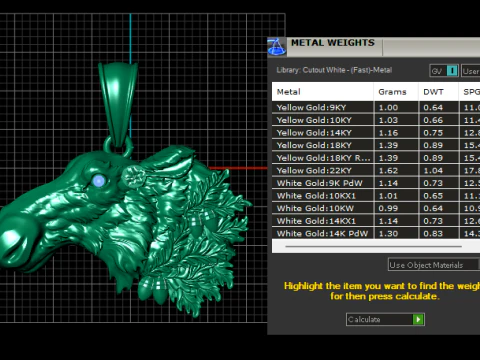Viewport: 480px width, 360px height.
Task: Click the SPG column header
Action: coord(470,92)
